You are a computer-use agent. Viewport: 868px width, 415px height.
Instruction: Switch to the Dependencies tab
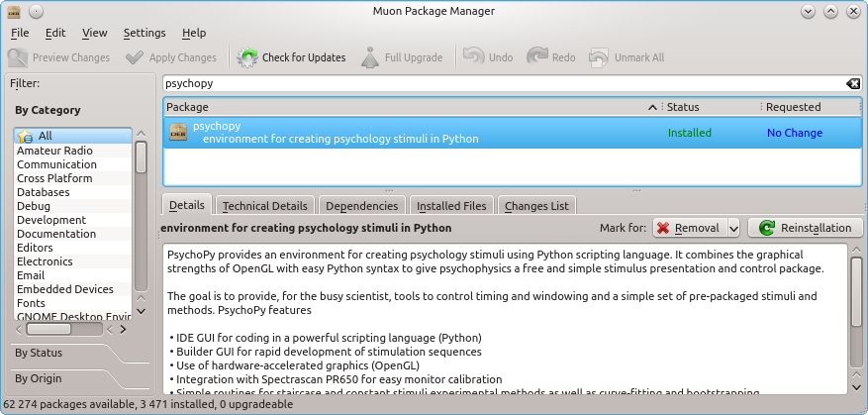click(361, 206)
